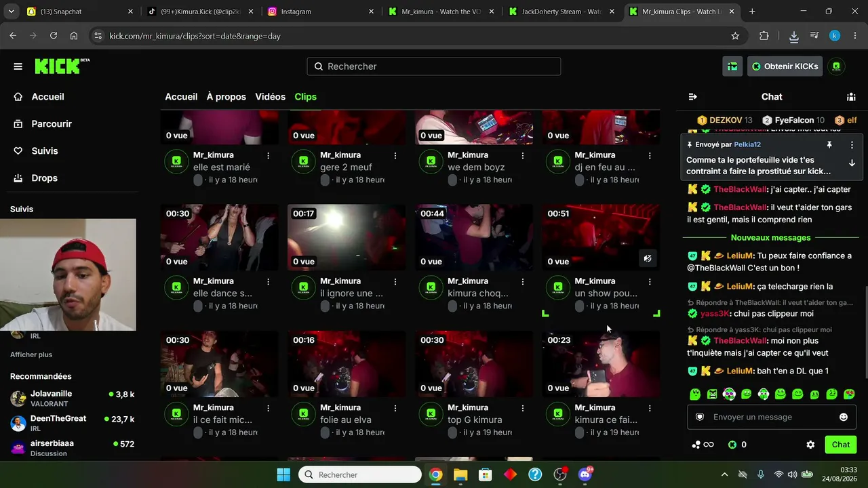The image size is (868, 488).
Task: Open recommended channel DeenTheGreat
Action: pos(73,424)
